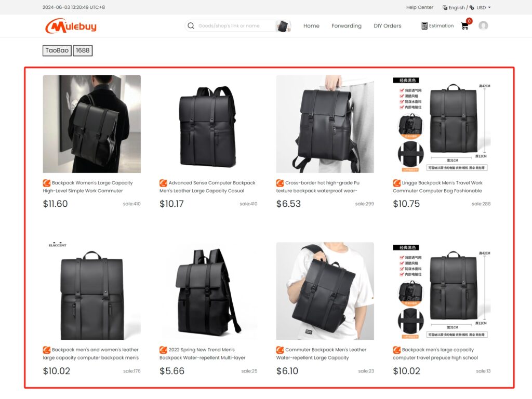This screenshot has width=532, height=399.
Task: Click the goods/shop link search field
Action: pos(234,26)
